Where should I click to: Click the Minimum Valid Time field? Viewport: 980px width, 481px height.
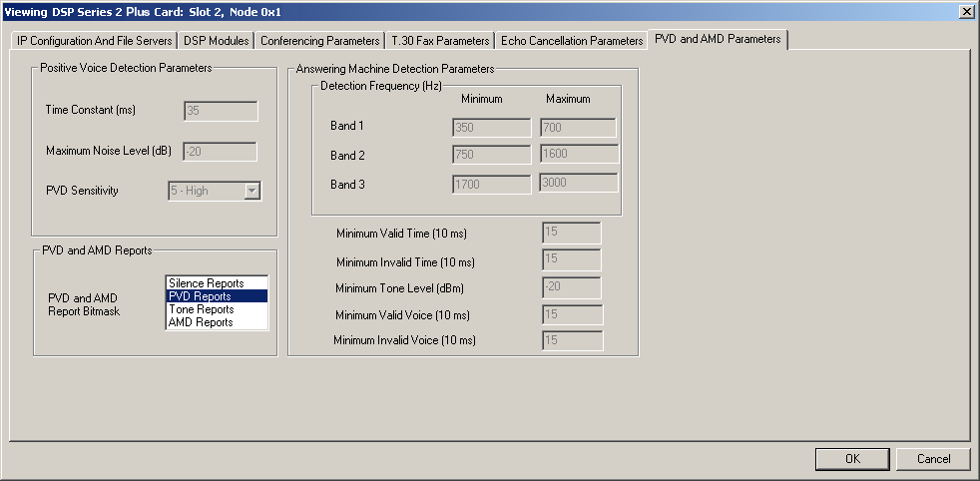coord(571,233)
